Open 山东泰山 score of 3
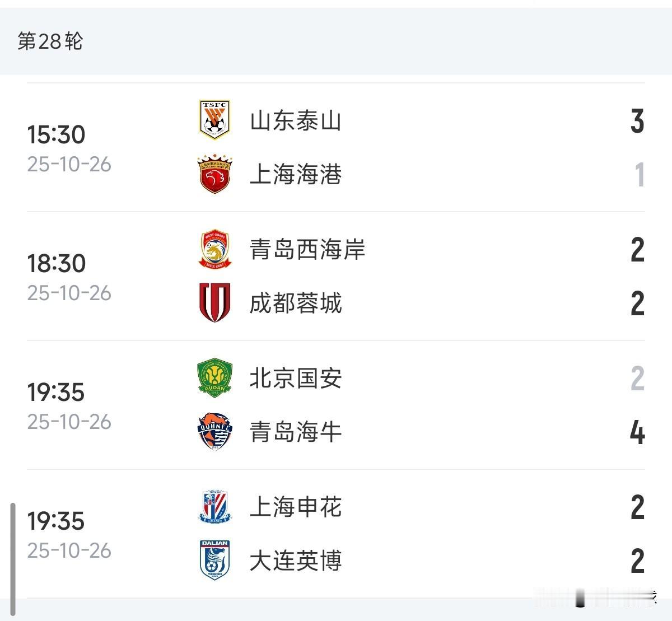 pyautogui.click(x=637, y=121)
